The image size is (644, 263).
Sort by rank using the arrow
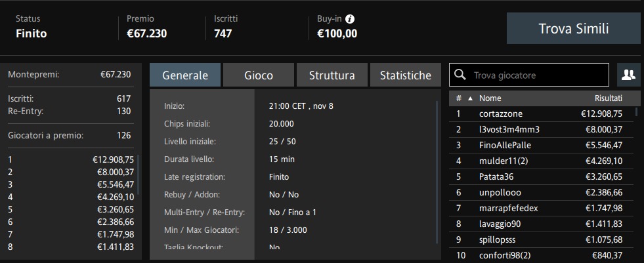tap(470, 98)
